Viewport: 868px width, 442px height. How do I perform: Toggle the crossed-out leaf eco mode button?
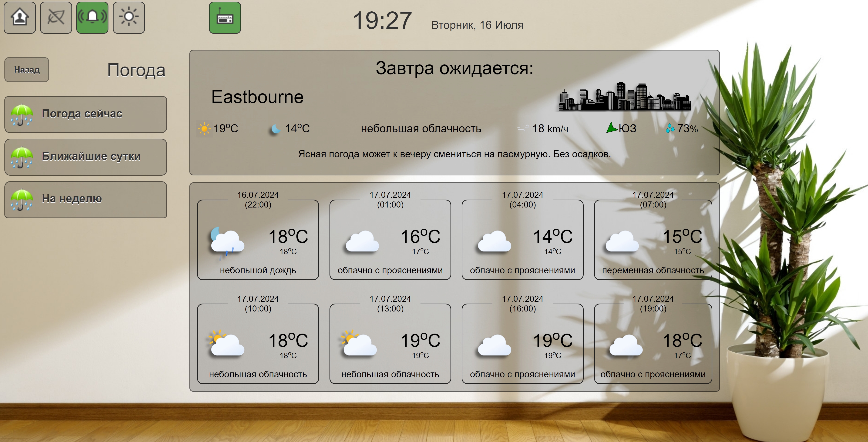tap(56, 17)
